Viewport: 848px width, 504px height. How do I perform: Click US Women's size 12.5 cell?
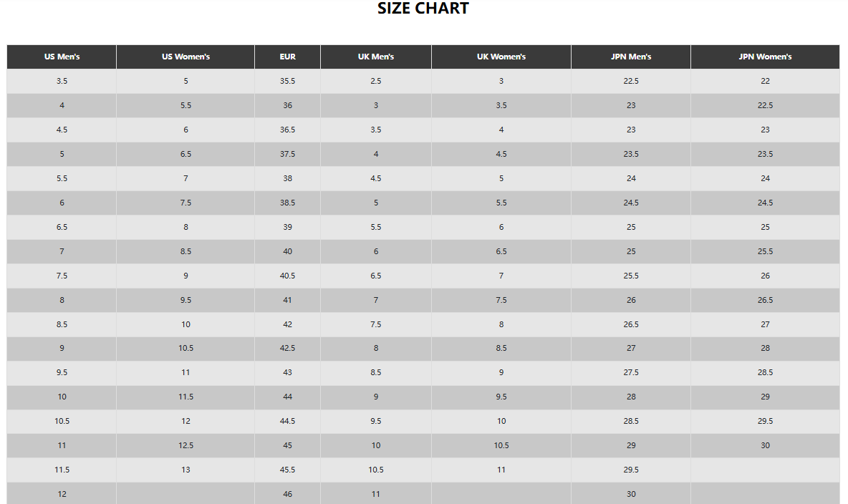[185, 445]
